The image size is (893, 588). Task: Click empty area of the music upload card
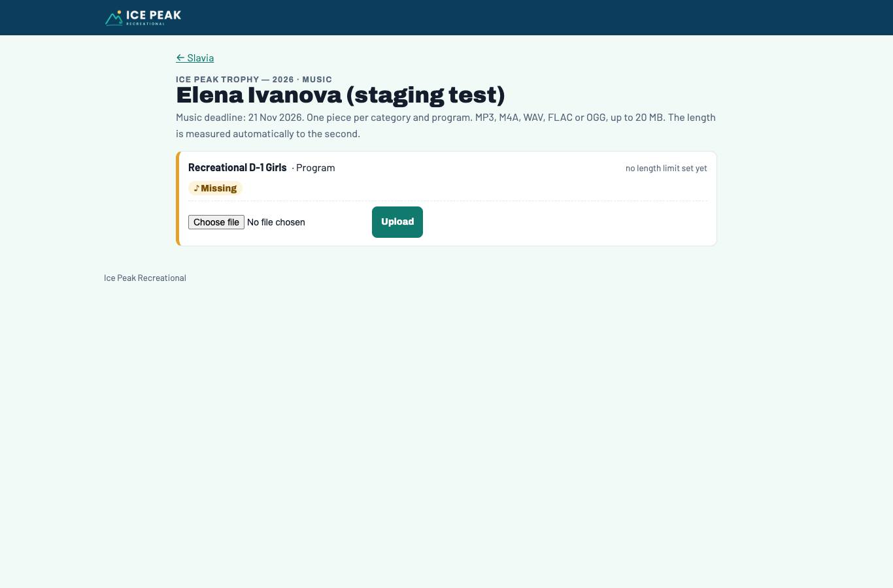[x=562, y=223]
